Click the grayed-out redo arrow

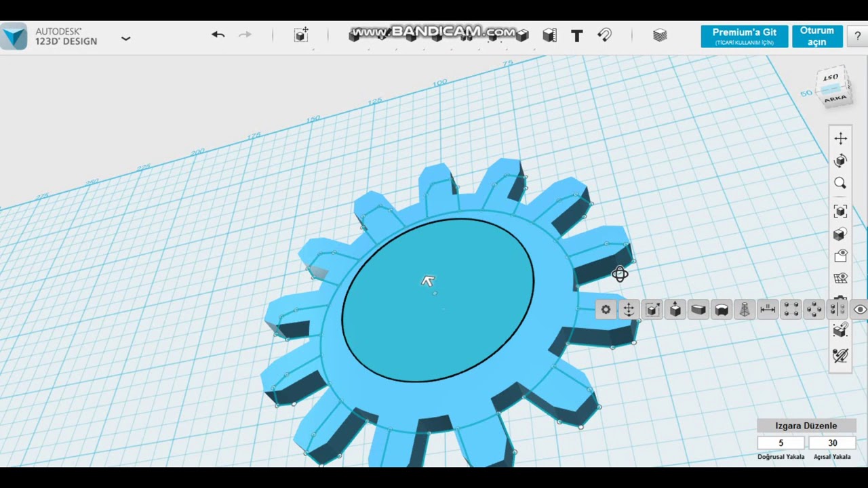(245, 35)
